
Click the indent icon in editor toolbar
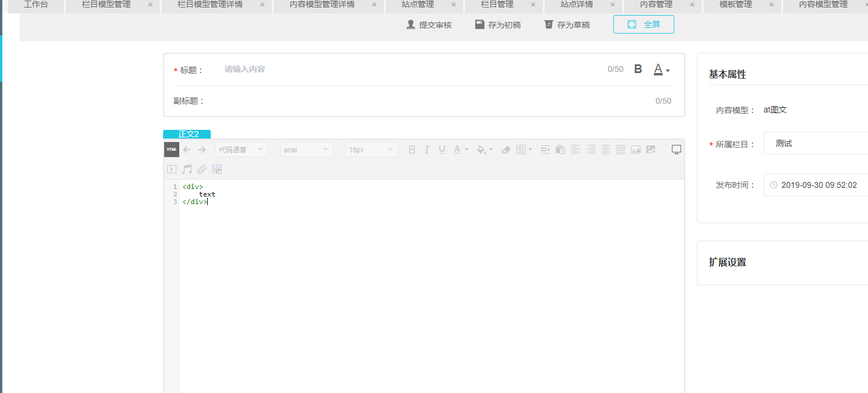pyautogui.click(x=545, y=150)
